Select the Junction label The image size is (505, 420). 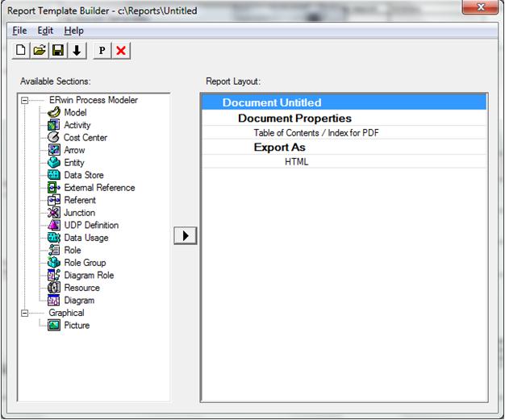pos(80,213)
